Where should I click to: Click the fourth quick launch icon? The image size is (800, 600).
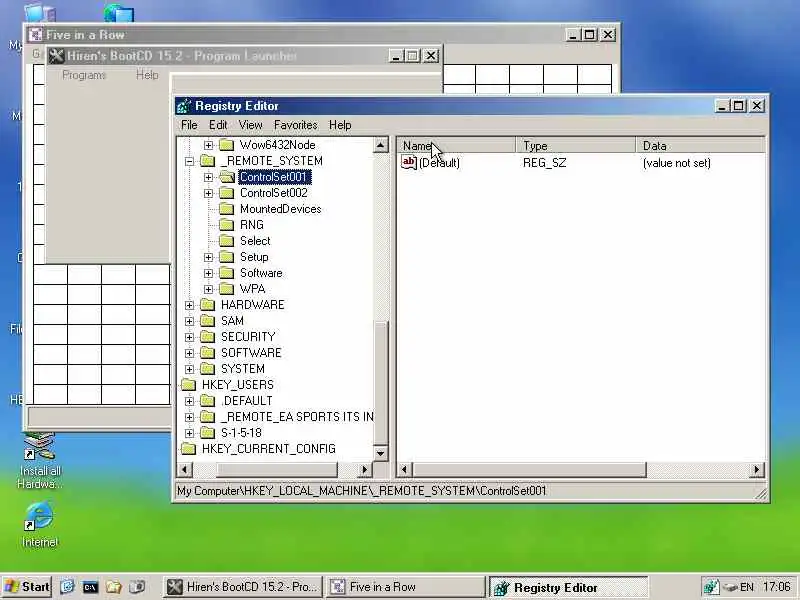point(137,587)
